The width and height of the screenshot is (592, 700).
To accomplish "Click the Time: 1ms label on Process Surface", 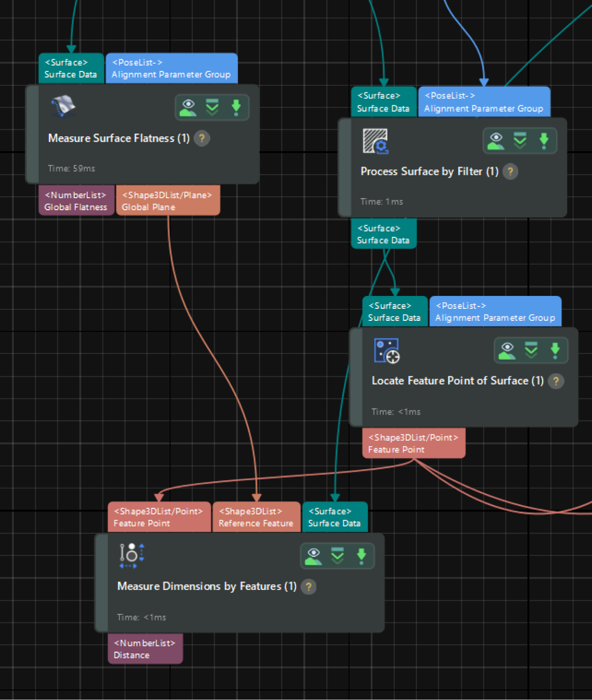I will coord(382,202).
